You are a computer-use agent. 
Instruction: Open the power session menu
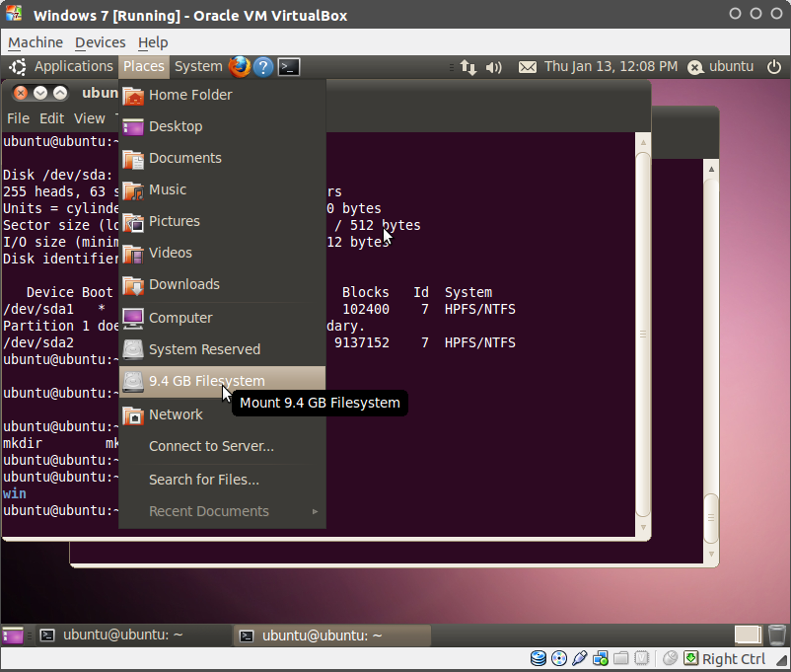pyautogui.click(x=774, y=67)
